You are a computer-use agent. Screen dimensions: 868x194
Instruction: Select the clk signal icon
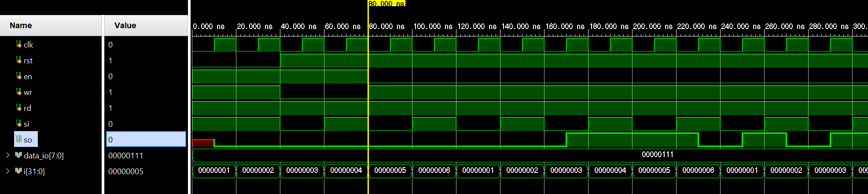pyautogui.click(x=18, y=44)
